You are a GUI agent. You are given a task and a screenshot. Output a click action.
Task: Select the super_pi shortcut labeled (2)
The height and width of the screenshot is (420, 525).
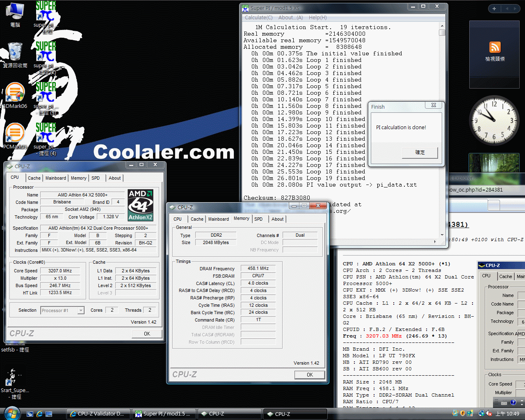click(x=46, y=58)
